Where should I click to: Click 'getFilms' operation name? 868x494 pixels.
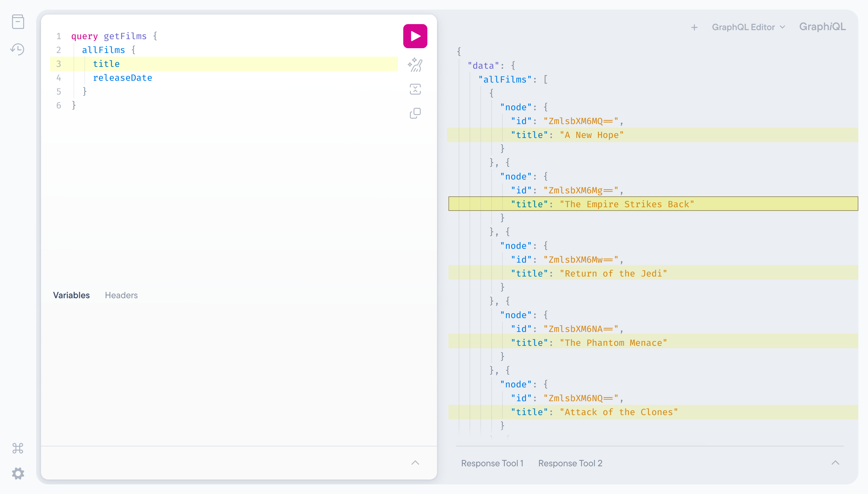[x=125, y=36]
